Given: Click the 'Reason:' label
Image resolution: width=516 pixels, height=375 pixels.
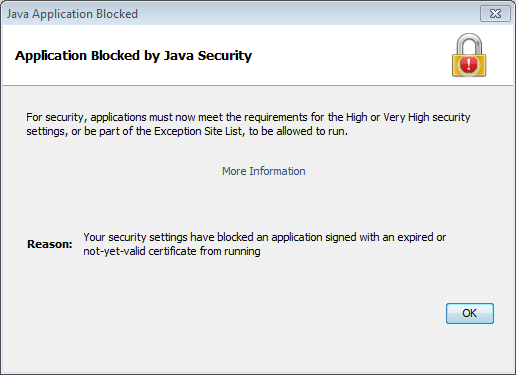Looking at the screenshot, I should (x=50, y=244).
